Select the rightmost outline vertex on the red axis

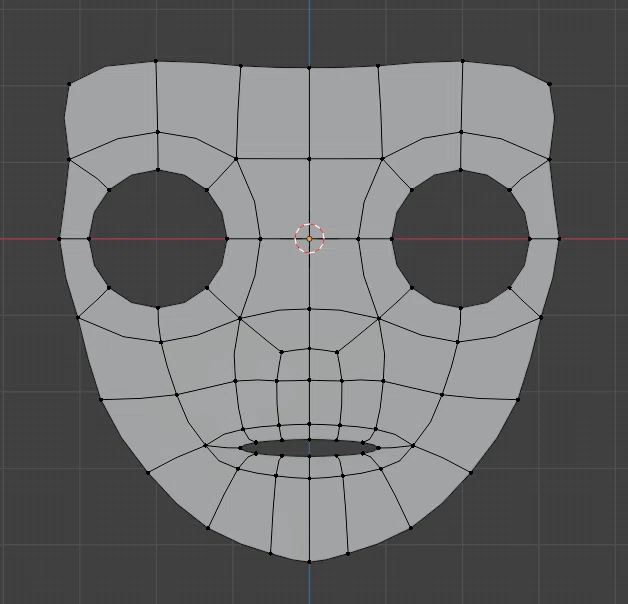(559, 239)
